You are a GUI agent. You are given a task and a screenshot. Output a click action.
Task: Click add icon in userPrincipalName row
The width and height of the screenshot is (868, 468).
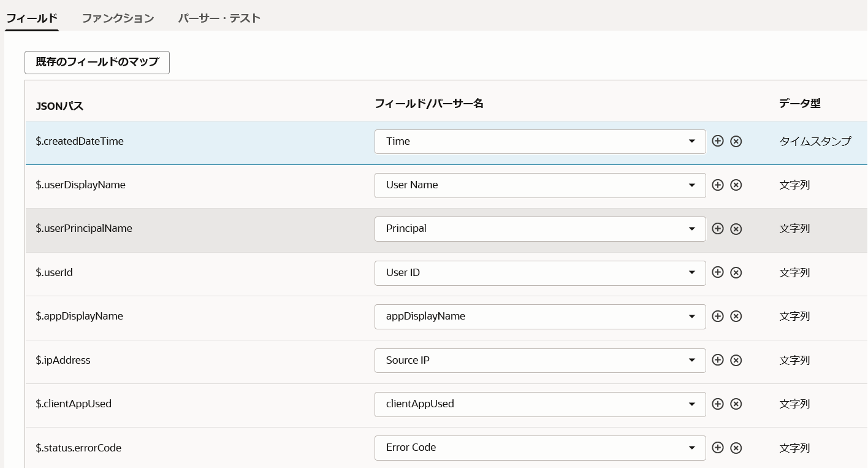click(718, 228)
